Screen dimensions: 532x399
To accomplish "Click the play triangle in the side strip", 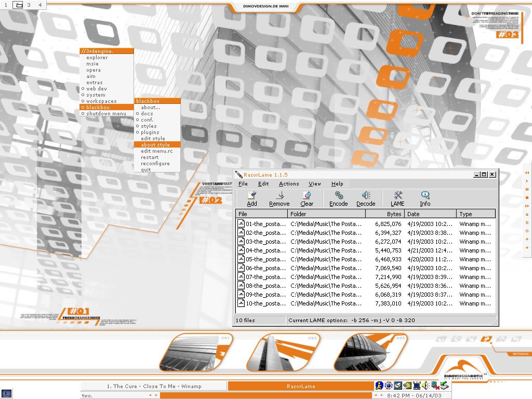I will (x=527, y=181).
